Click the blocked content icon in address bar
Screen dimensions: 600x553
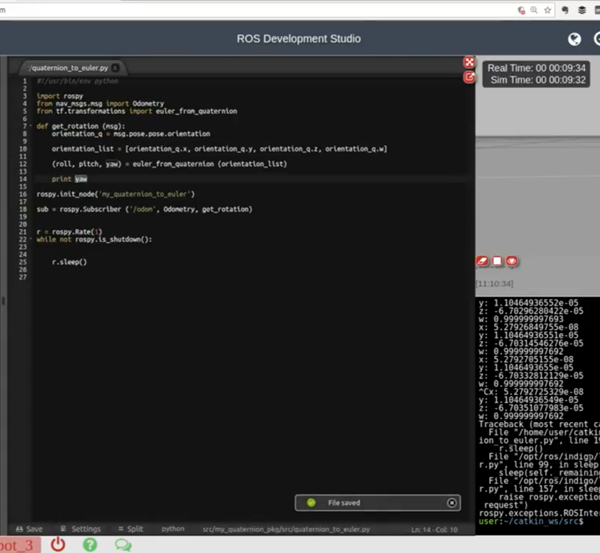click(521, 10)
